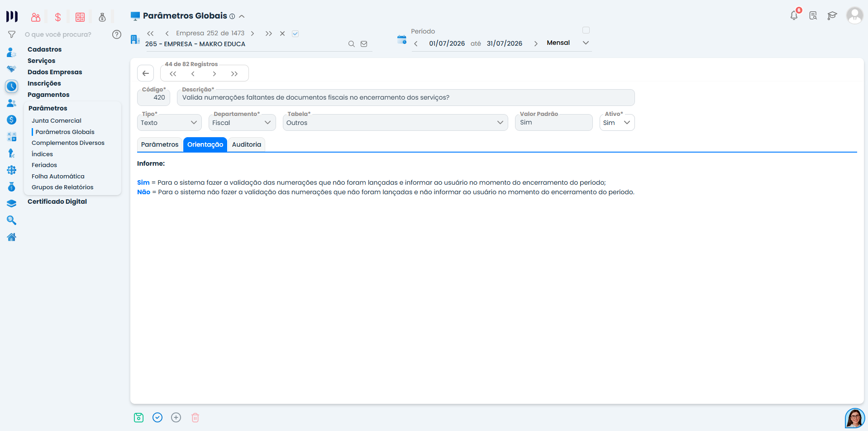Open the help question mark icon
This screenshot has width=868, height=431.
(x=117, y=34)
